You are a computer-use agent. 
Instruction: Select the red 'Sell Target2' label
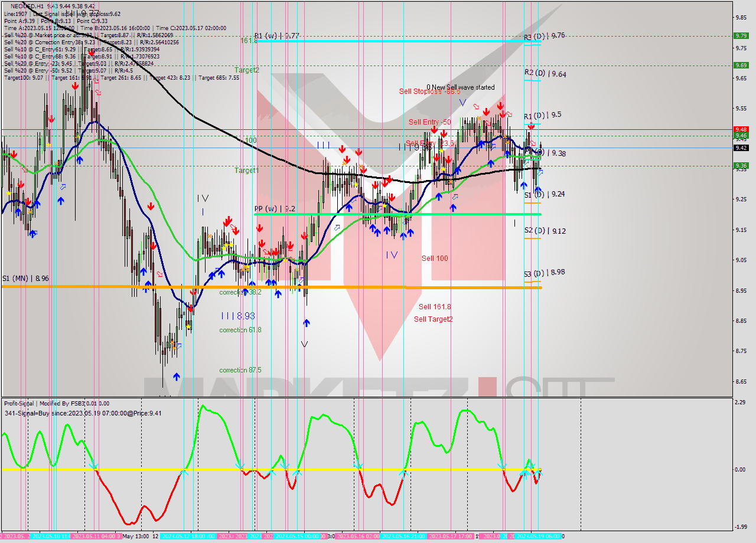click(x=434, y=319)
